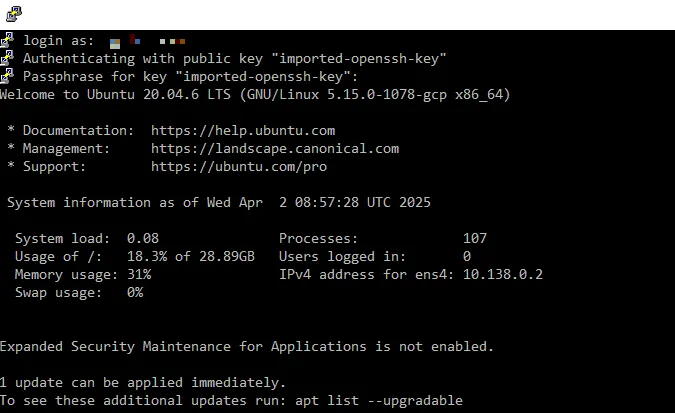Click the System load value 0.08
This screenshot has height=413, width=675.
point(142,238)
